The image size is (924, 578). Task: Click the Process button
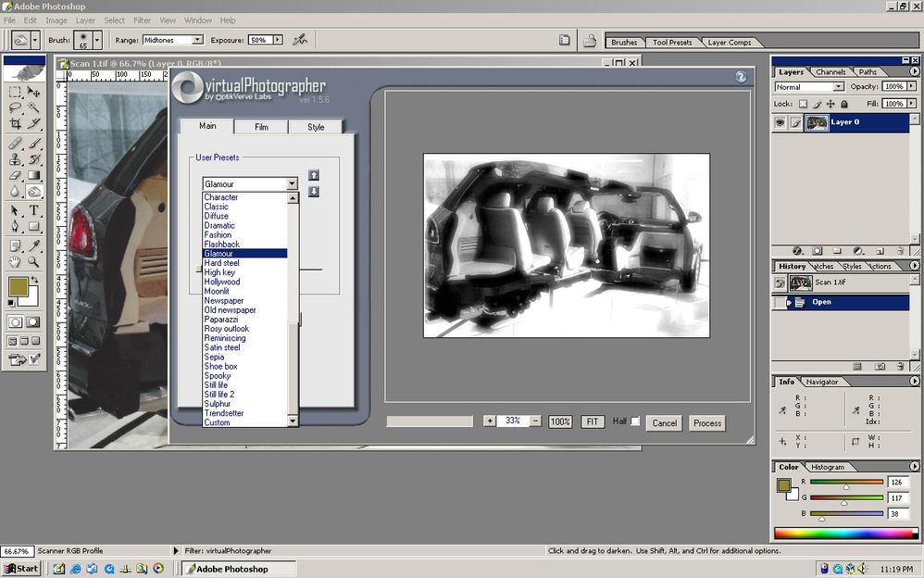[707, 423]
